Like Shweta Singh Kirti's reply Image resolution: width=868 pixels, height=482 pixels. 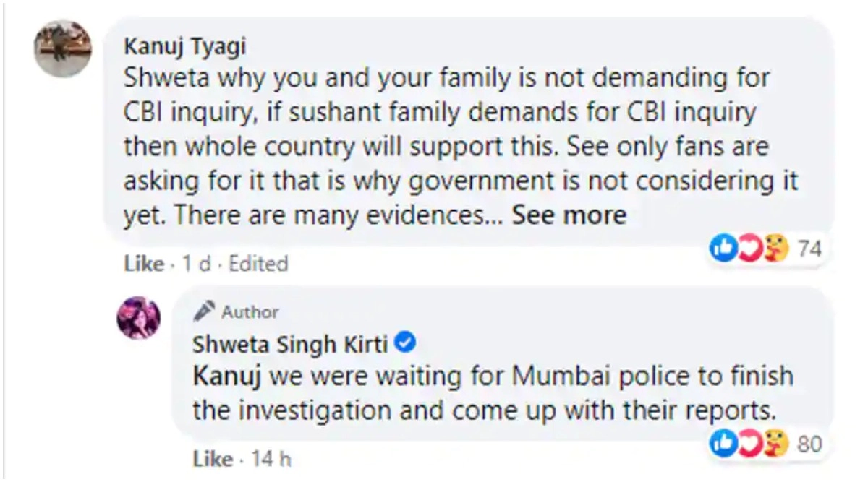(x=213, y=459)
